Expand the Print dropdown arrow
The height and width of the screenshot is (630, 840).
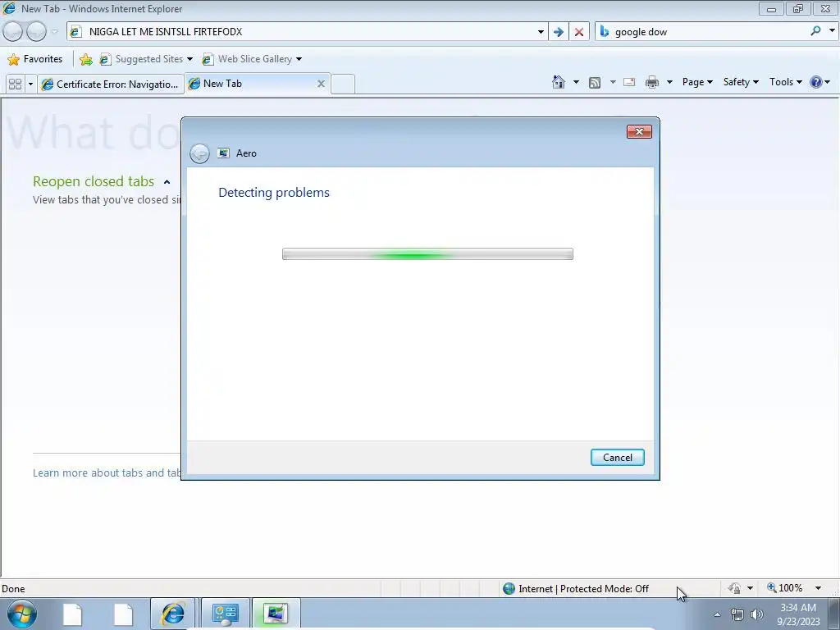pyautogui.click(x=669, y=83)
